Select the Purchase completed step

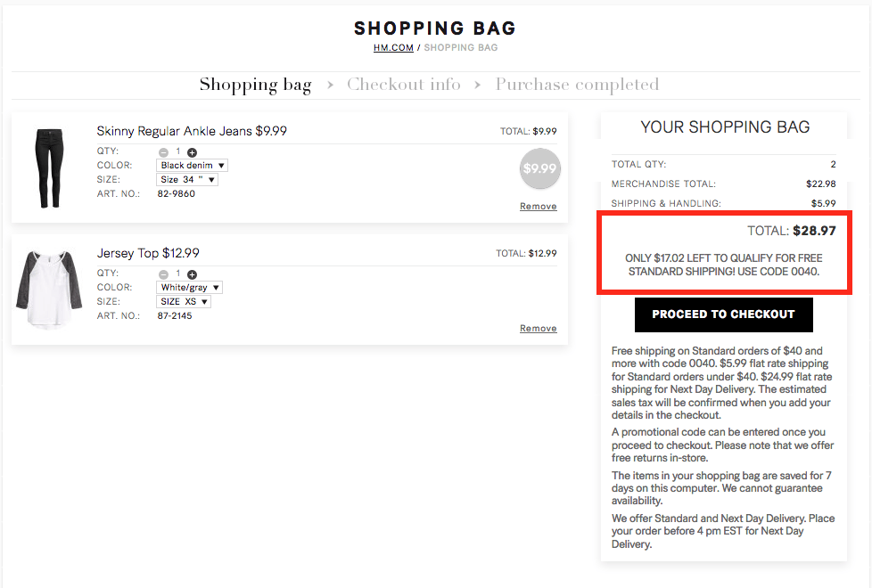[x=577, y=85]
